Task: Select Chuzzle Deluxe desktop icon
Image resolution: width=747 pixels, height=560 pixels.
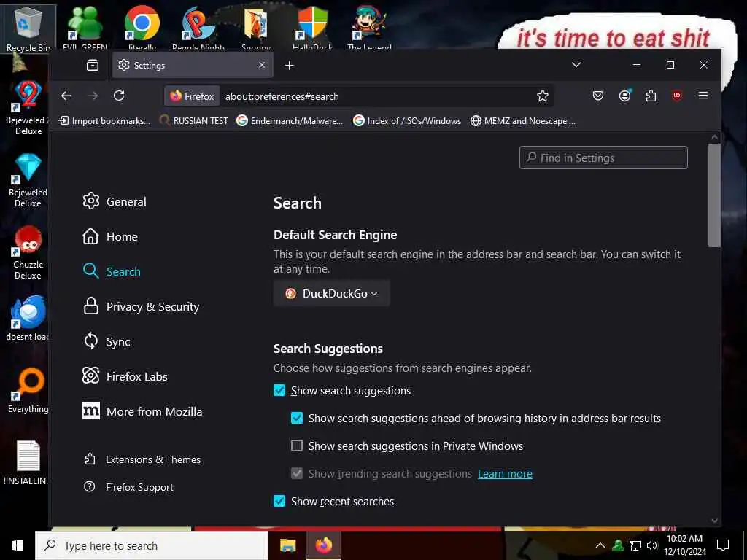Action: (x=28, y=252)
